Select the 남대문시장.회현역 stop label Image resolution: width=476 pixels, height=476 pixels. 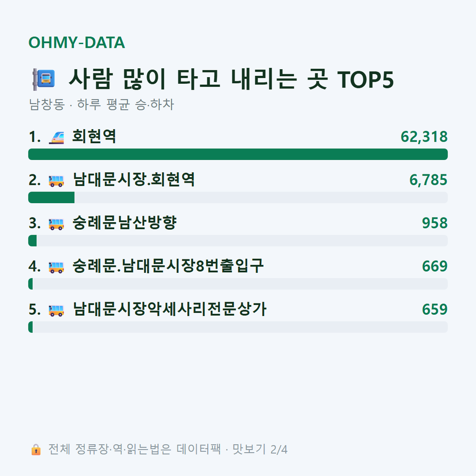tap(134, 179)
